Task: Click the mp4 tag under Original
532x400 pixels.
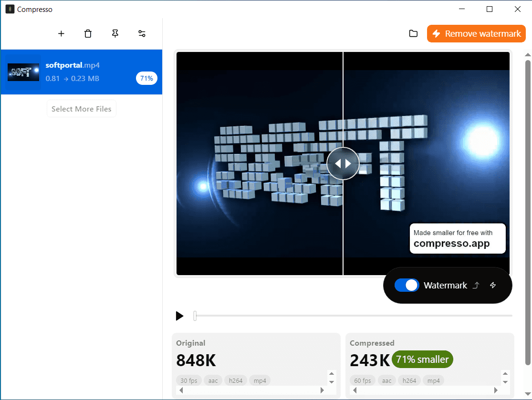Action: click(260, 380)
